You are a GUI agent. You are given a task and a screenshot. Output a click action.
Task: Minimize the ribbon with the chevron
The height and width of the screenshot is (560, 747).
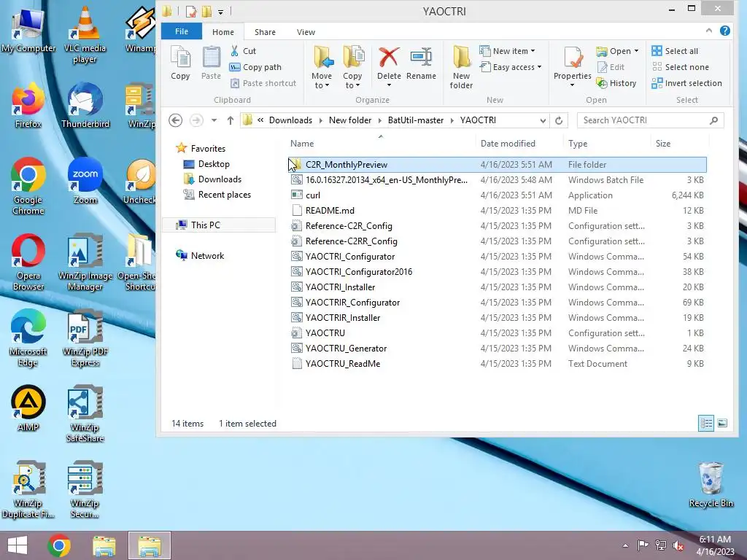(x=709, y=31)
